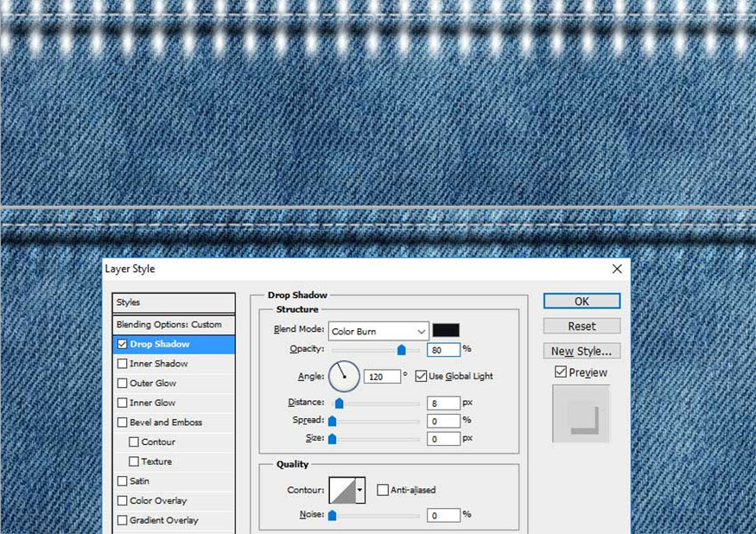Click the OK button
Viewport: 756px width, 534px height.
(581, 301)
